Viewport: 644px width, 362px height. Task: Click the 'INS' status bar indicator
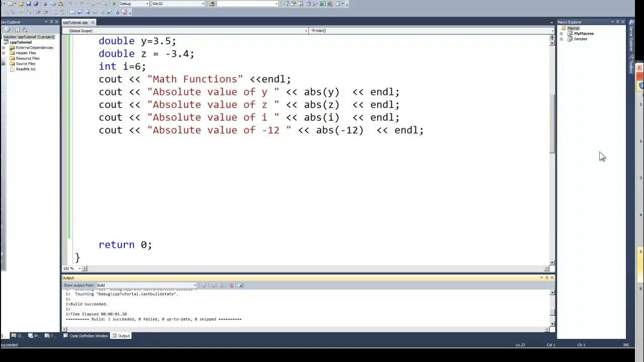626,345
